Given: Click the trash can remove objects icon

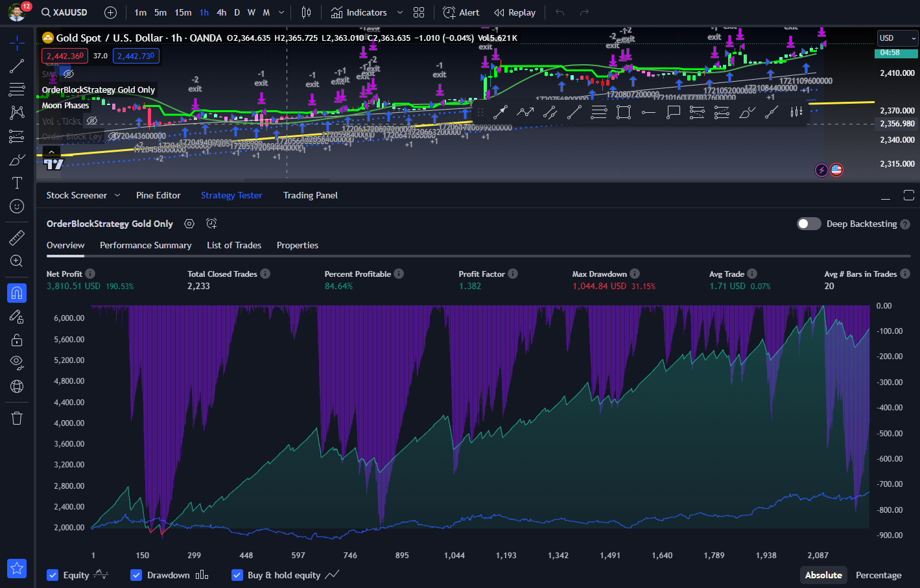Looking at the screenshot, I should 17,418.
